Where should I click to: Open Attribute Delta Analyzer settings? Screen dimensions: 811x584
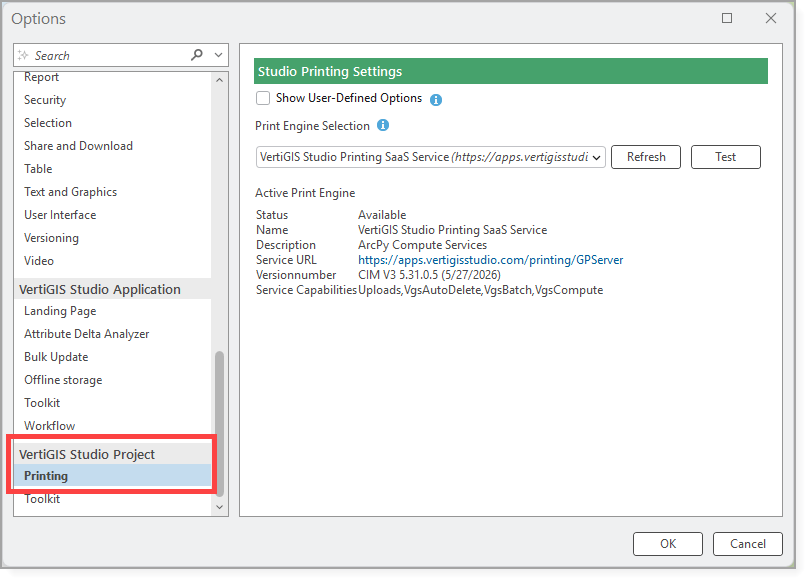pyautogui.click(x=86, y=334)
